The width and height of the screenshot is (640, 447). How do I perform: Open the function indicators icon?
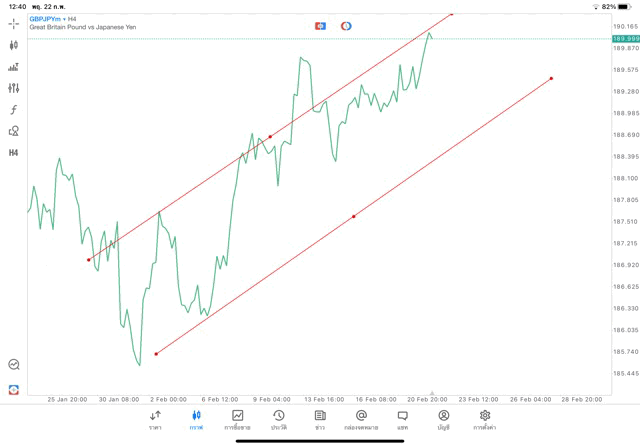pyautogui.click(x=14, y=110)
